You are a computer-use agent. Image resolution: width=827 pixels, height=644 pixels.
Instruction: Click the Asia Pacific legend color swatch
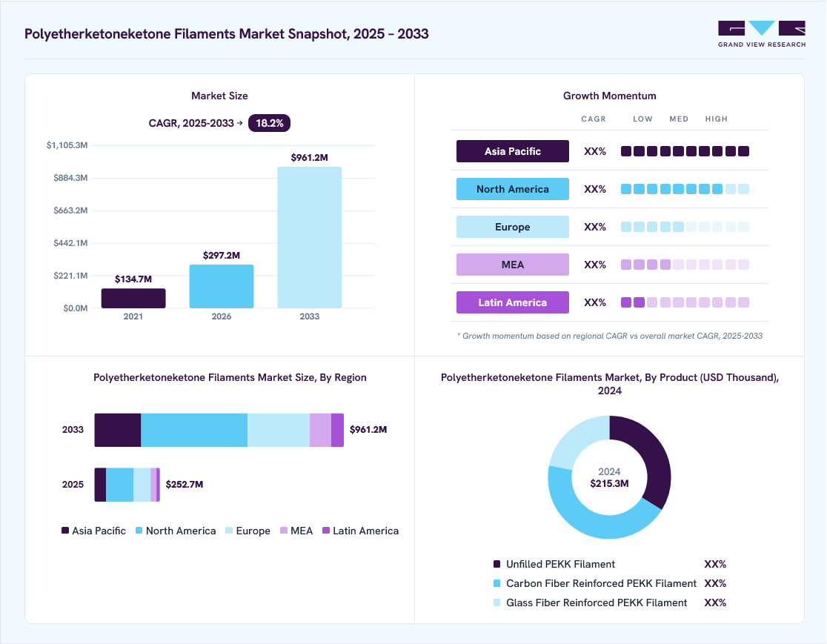[65, 531]
